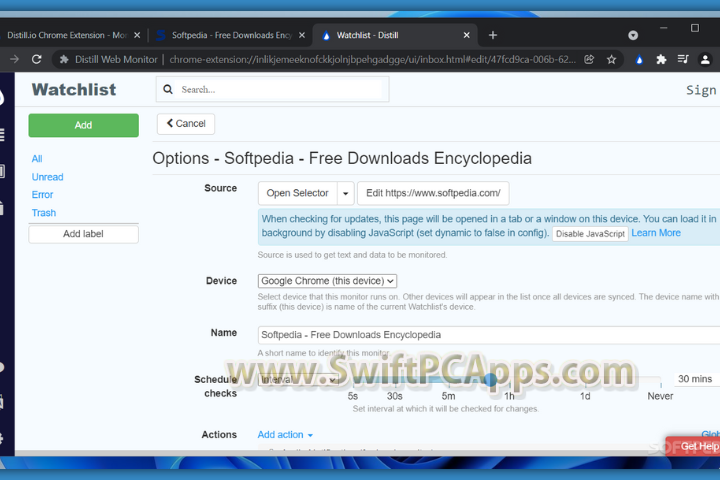Reload the page with the refresh icon

37,59
